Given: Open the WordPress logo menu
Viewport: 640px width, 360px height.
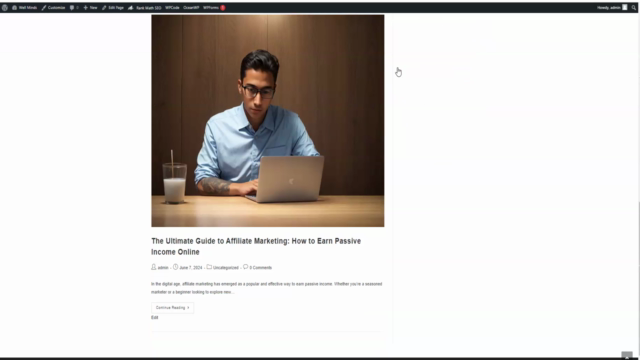Looking at the screenshot, I should tap(4, 7).
